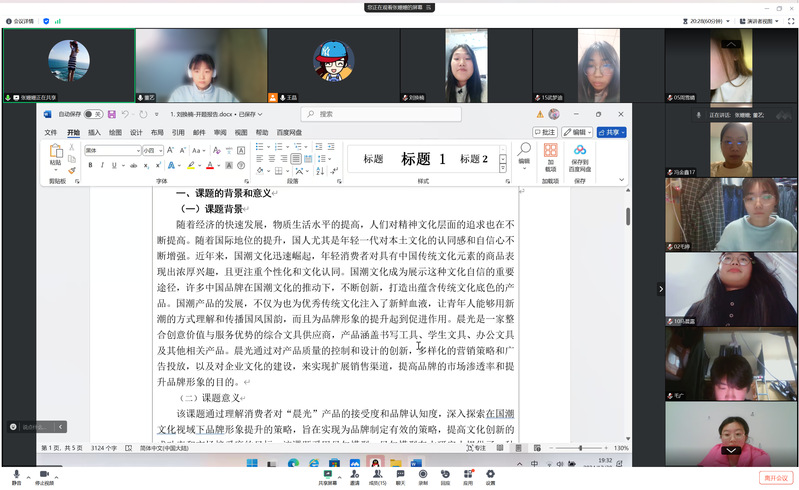This screenshot has width=799, height=490.
Task: Click the 批注 comments button
Action: pyautogui.click(x=545, y=132)
